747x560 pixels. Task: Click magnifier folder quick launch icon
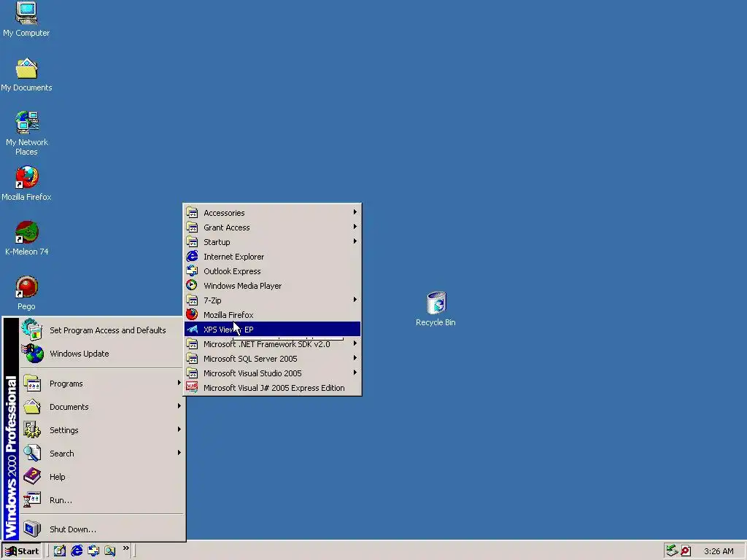coord(110,551)
